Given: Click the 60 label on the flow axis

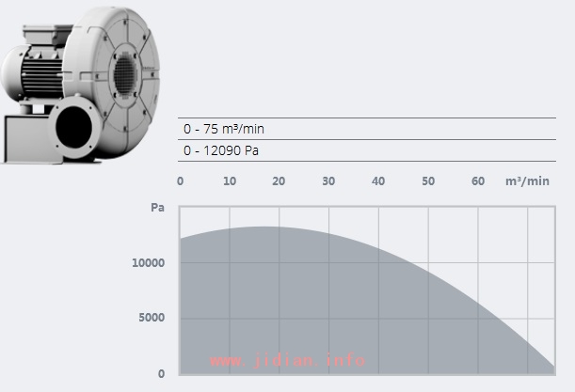Looking at the screenshot, I should [x=478, y=180].
